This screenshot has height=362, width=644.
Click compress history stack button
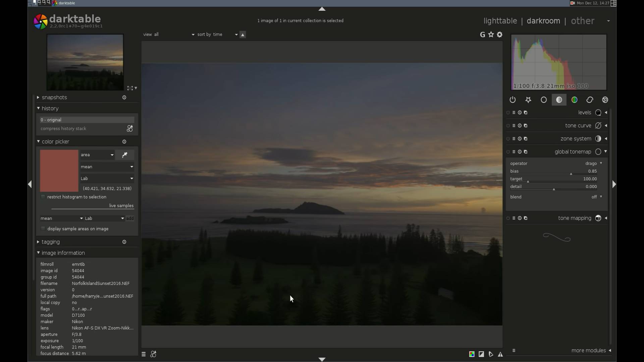click(x=63, y=129)
